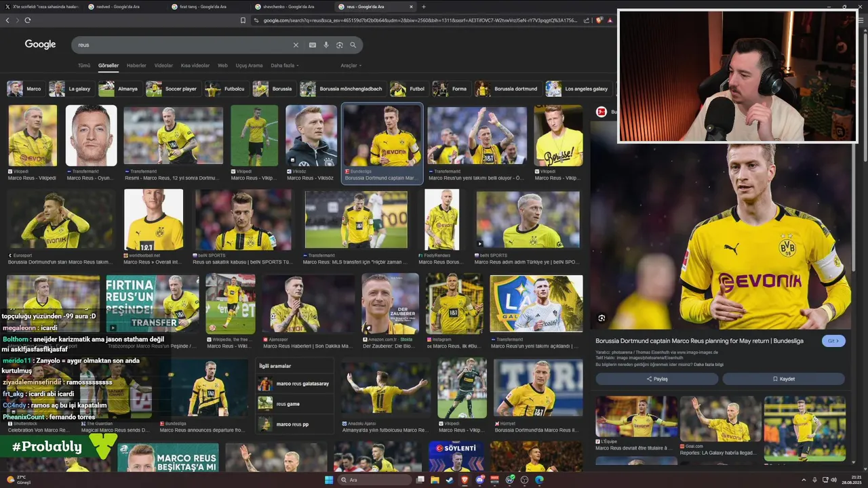Close the 'reus - Google'da Ara' tab

[411, 7]
